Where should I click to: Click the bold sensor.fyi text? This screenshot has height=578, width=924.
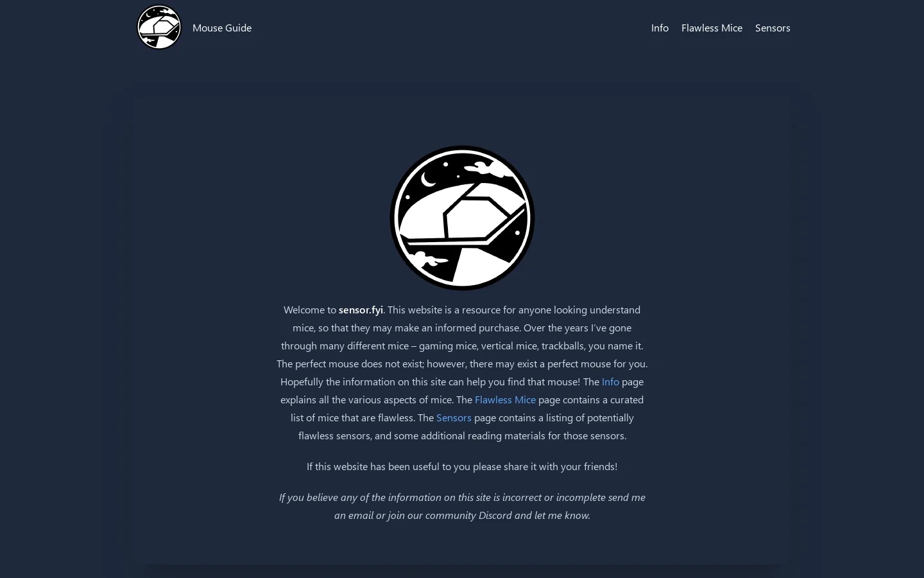pos(361,310)
